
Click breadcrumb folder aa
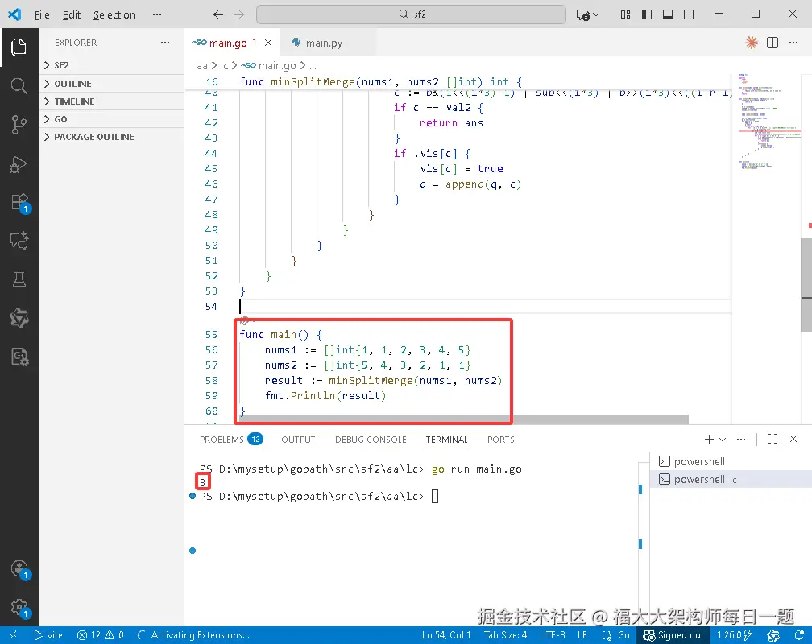(x=202, y=66)
